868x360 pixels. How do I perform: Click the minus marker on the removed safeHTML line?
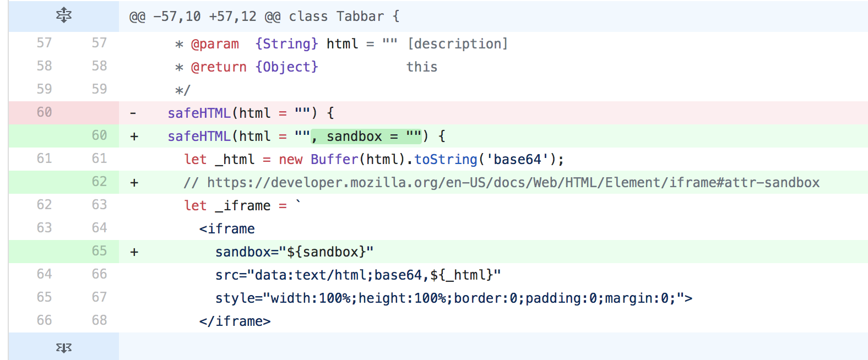(133, 113)
